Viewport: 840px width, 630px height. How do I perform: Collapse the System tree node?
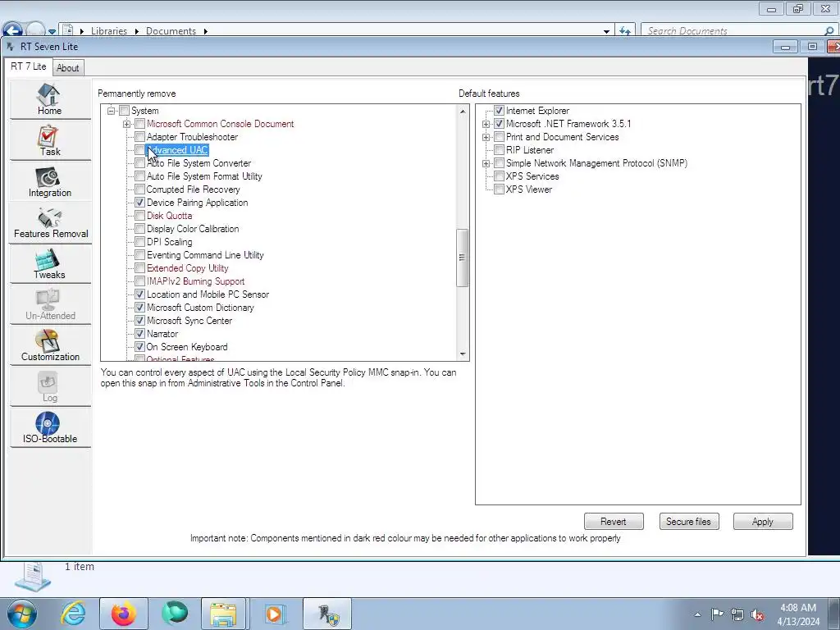point(111,111)
